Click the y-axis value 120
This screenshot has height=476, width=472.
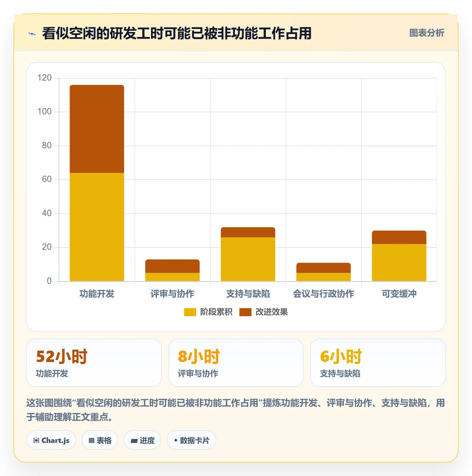click(x=45, y=78)
